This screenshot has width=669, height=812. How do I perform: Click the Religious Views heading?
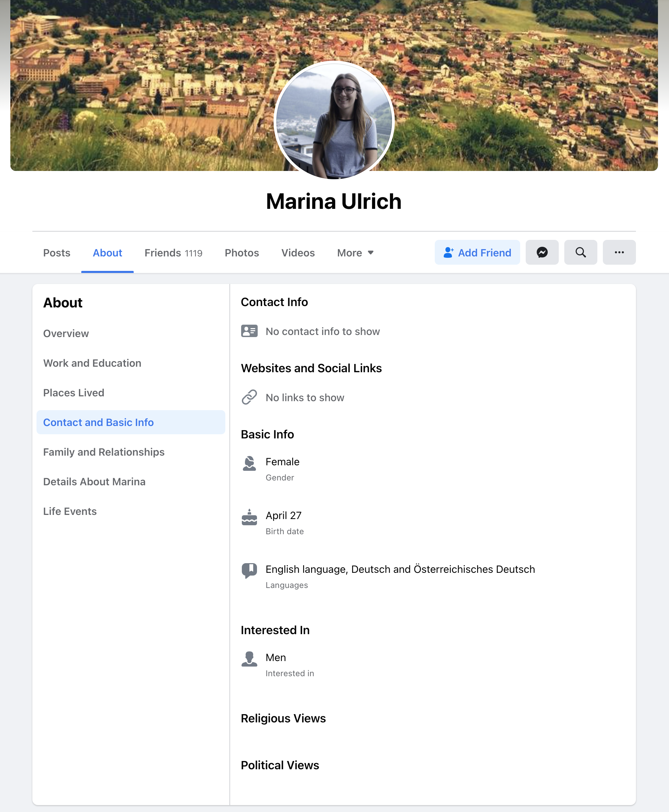pos(283,718)
